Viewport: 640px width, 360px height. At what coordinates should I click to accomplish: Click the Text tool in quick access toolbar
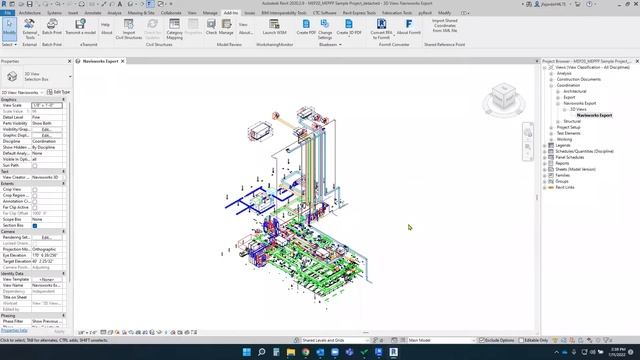[x=120, y=4]
